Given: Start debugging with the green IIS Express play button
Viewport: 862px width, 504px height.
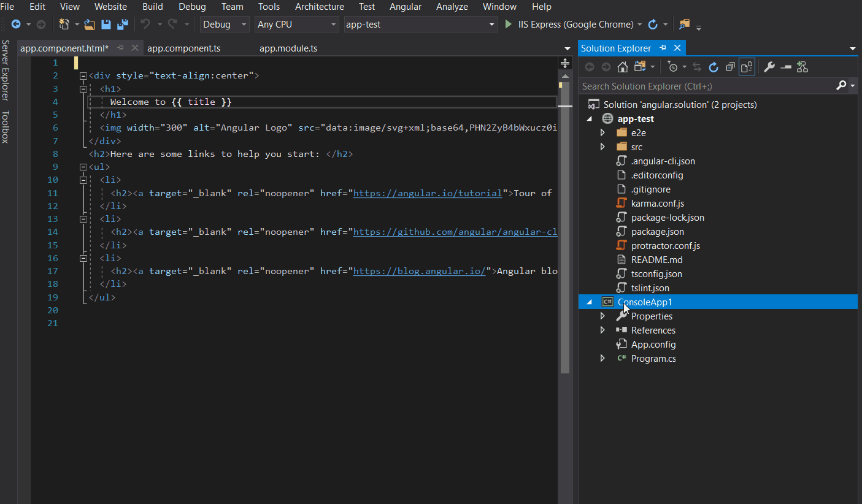Looking at the screenshot, I should pos(507,24).
